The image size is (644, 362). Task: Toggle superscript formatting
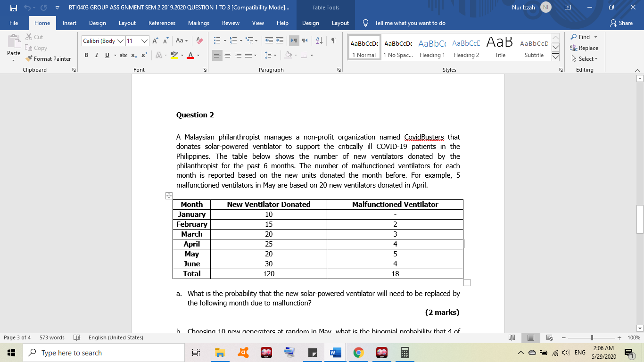tap(144, 55)
